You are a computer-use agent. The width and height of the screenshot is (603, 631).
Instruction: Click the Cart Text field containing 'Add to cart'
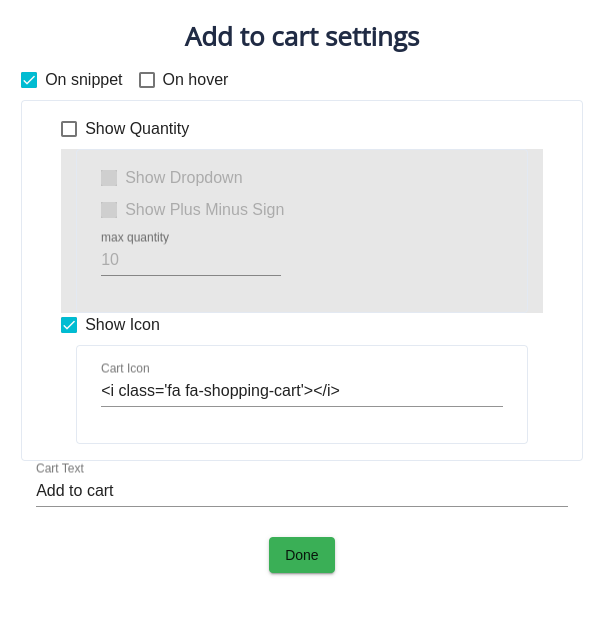(x=301, y=491)
